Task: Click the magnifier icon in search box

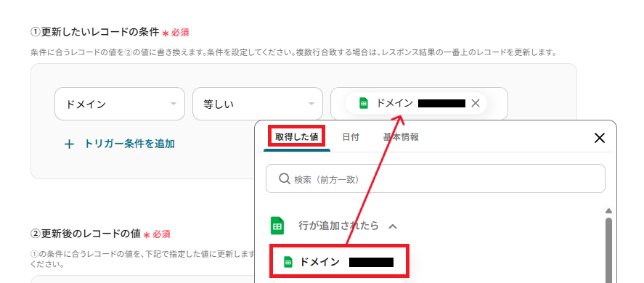Action: coord(284,179)
